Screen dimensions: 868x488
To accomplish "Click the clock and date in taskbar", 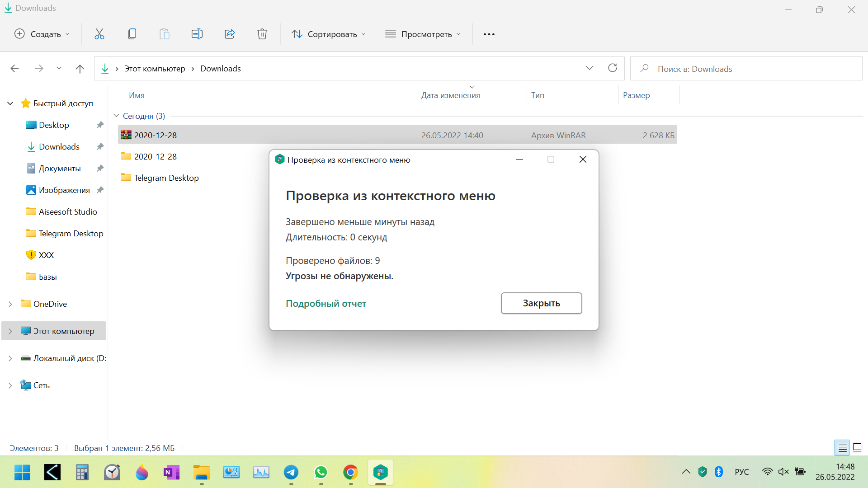I will (835, 472).
